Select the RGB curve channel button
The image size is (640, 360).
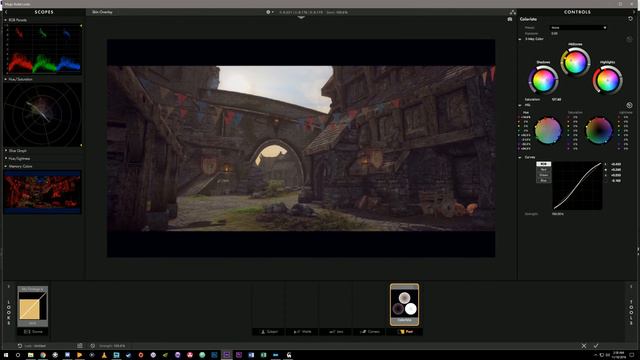pyautogui.click(x=543, y=164)
